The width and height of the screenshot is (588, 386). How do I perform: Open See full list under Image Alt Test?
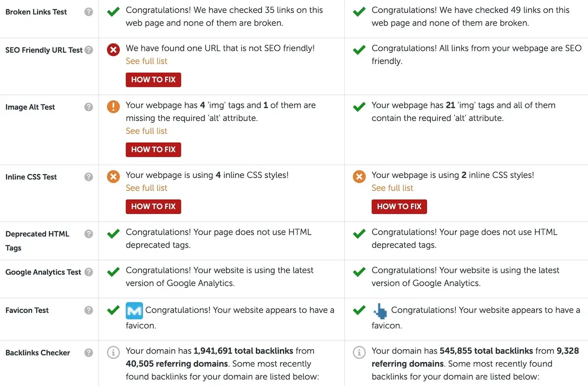(147, 131)
